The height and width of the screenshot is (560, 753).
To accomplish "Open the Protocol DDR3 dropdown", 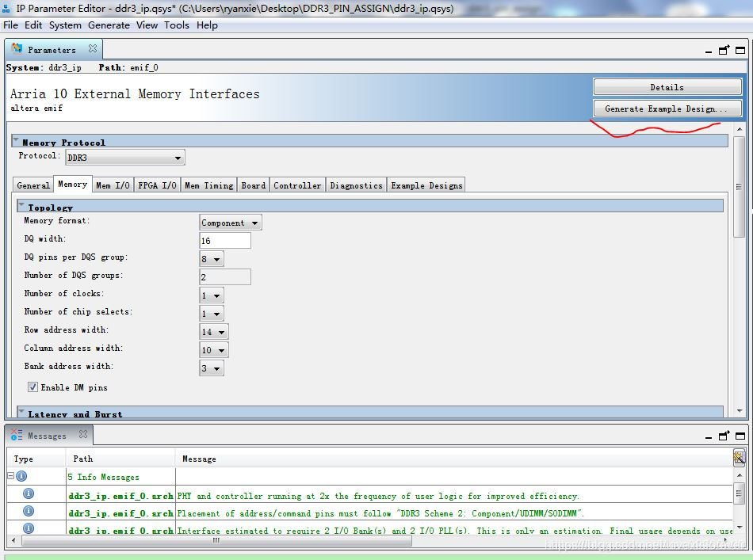I will coord(125,158).
